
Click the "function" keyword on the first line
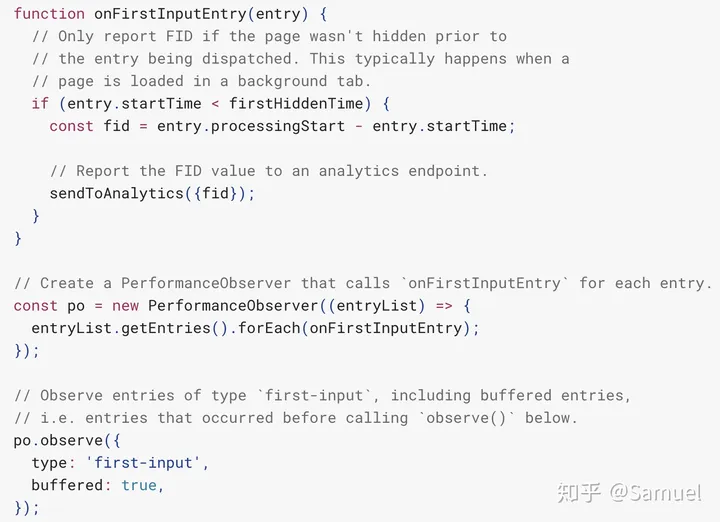(x=49, y=14)
